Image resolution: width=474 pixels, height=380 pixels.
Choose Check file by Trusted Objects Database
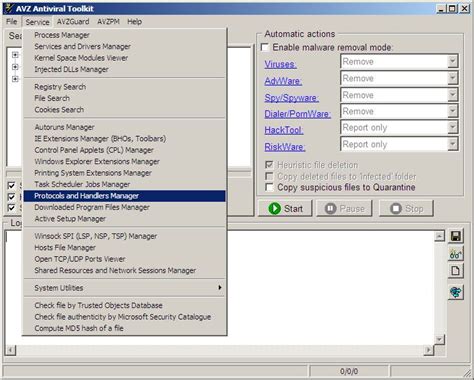click(x=125, y=305)
